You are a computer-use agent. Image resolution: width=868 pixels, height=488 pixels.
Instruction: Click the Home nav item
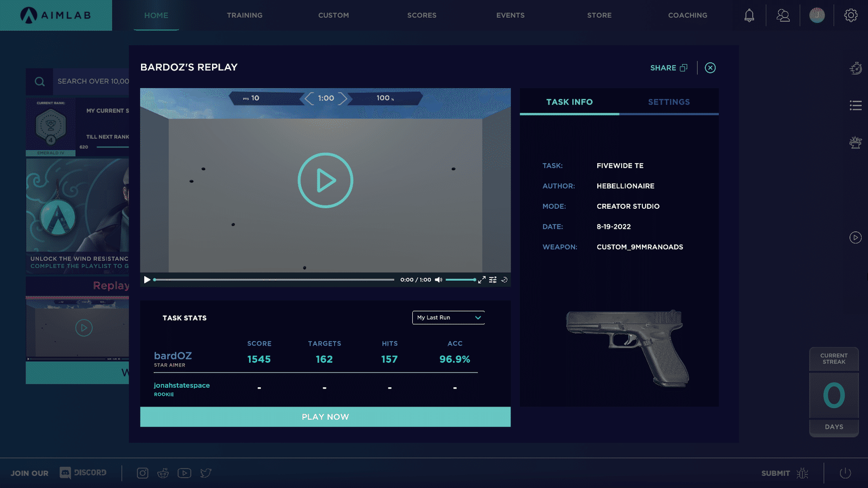(x=156, y=15)
